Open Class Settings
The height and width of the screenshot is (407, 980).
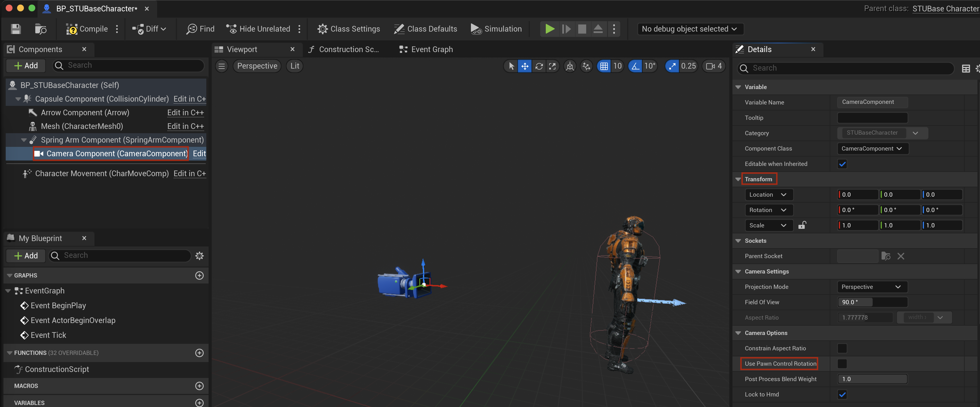[349, 29]
